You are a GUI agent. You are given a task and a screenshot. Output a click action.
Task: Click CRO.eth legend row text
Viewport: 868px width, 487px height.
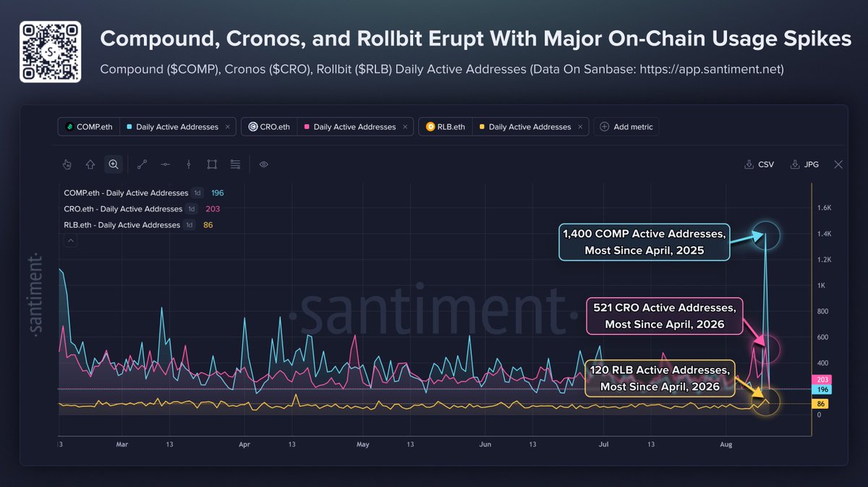point(124,209)
